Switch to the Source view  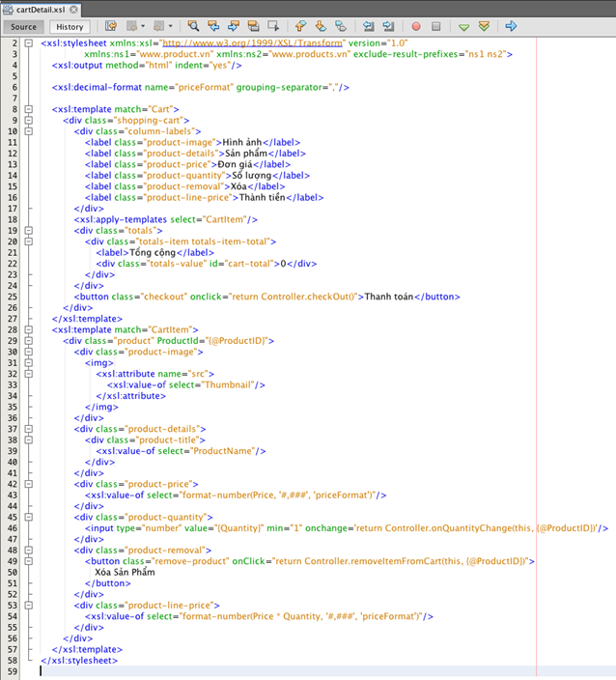(x=23, y=27)
